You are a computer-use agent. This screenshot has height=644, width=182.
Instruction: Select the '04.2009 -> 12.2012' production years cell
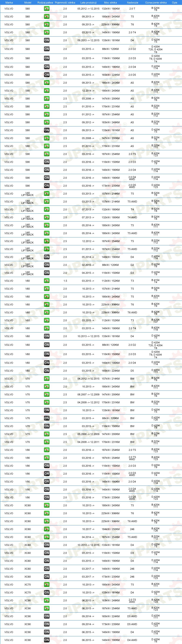point(88,403)
